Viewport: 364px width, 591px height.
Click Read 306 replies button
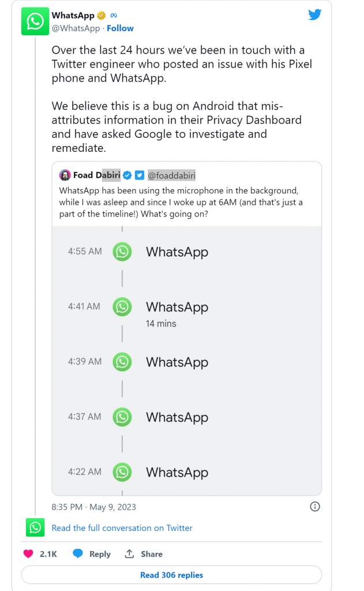point(171,575)
